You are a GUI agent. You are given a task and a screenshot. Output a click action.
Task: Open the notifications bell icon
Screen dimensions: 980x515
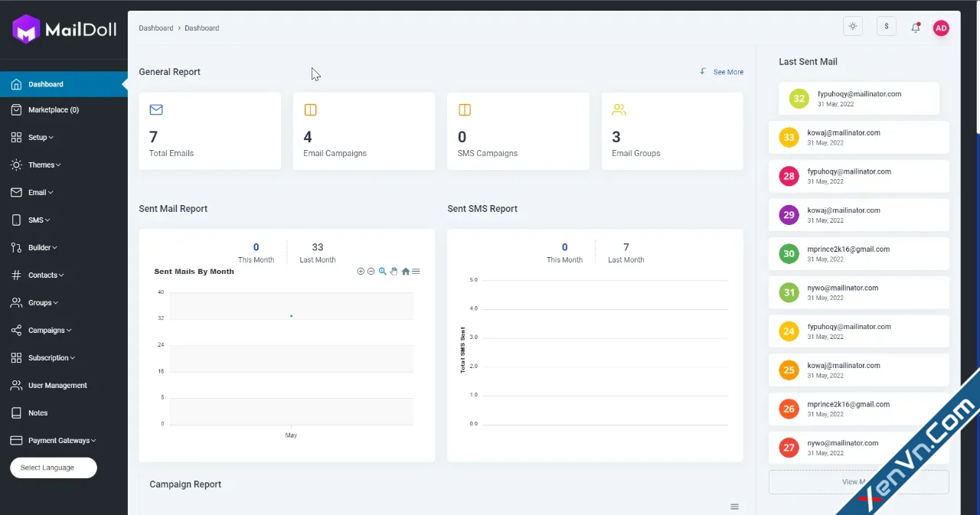[x=915, y=28]
